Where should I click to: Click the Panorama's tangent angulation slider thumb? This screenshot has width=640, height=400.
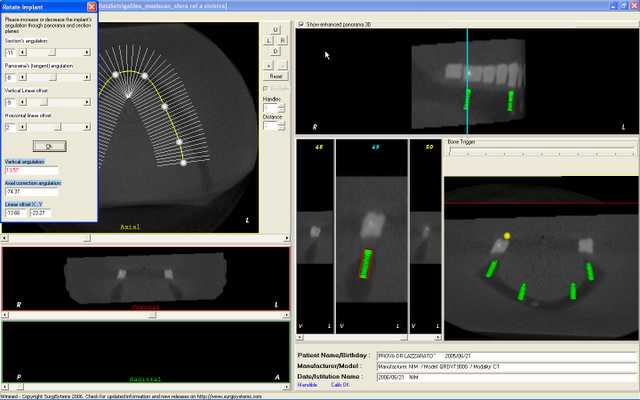click(52, 77)
